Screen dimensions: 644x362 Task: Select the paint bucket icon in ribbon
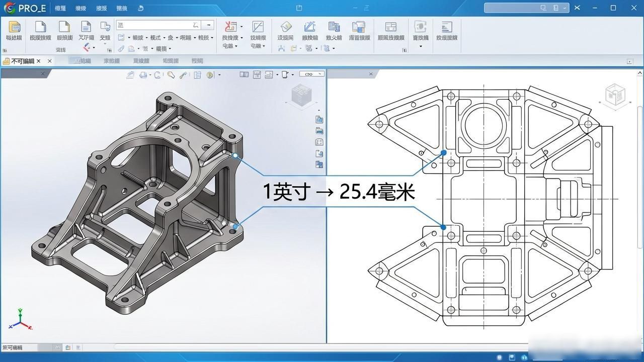pos(286,27)
